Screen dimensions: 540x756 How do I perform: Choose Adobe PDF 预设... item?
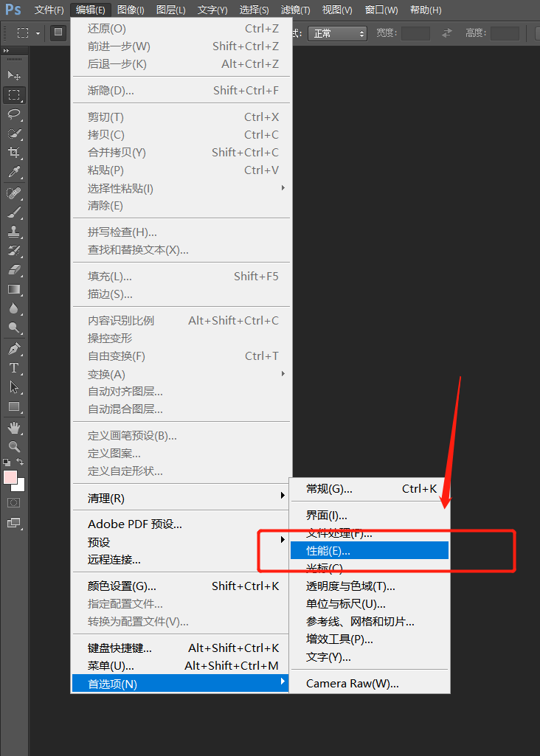click(x=180, y=524)
